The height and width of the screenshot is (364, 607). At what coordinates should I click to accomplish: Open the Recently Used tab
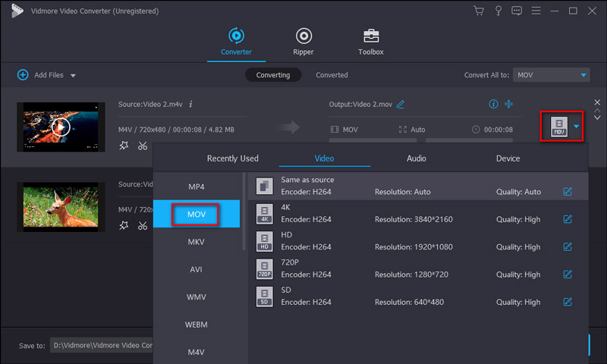tap(232, 158)
